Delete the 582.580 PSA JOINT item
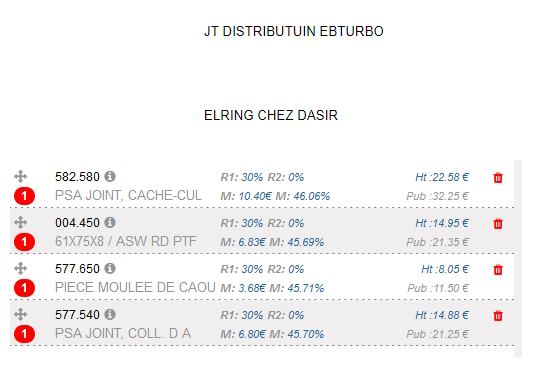542x380 pixels. 498,178
